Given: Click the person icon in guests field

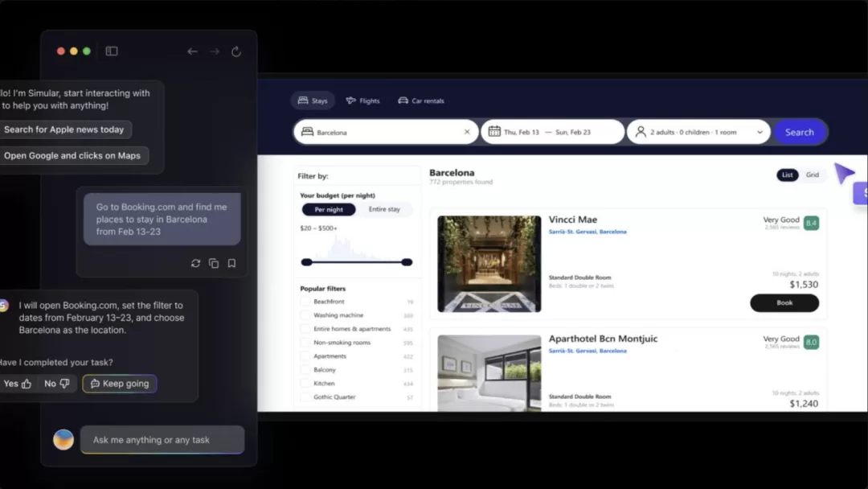Looking at the screenshot, I should click(641, 131).
